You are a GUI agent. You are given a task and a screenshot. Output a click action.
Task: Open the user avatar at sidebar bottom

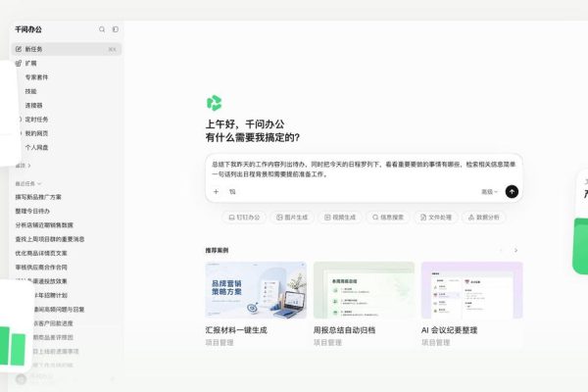[21, 379]
